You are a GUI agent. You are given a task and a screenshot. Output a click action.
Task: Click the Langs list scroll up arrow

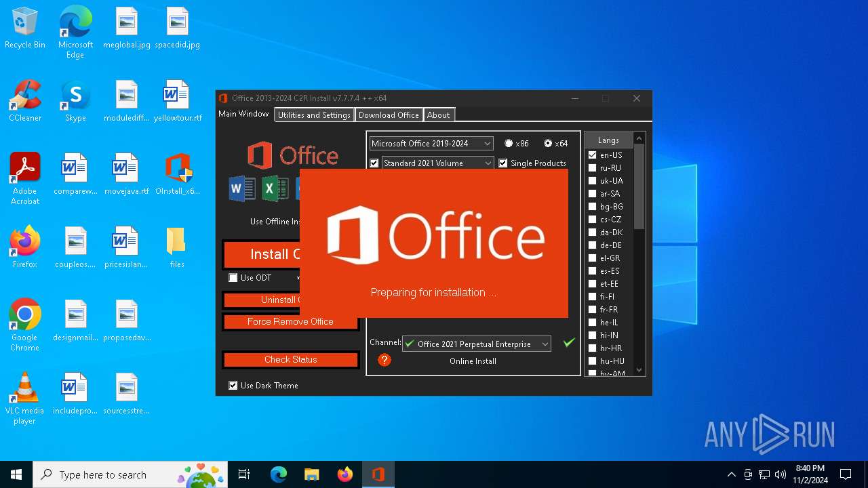[639, 138]
